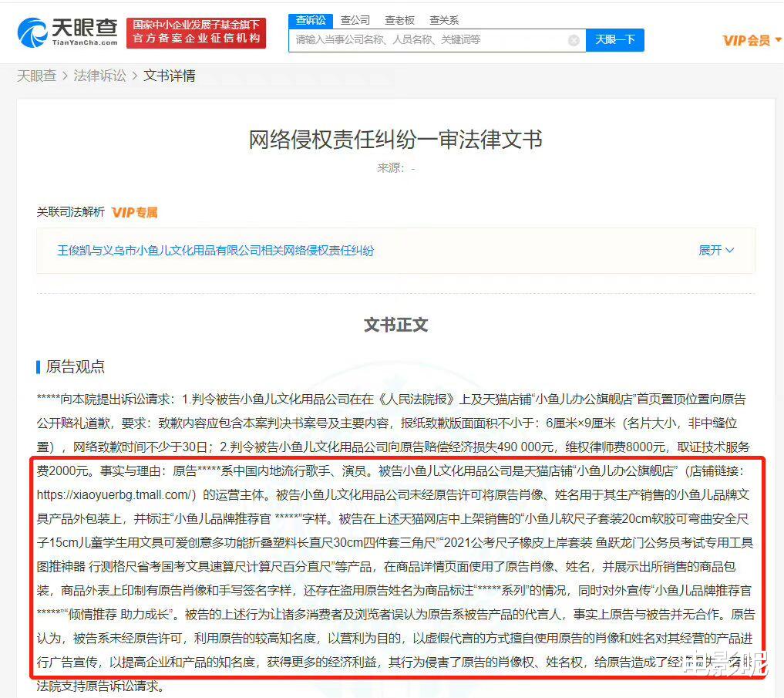This screenshot has width=784, height=698.
Task: Open 法律诉讼 breadcrumb link
Action: (x=99, y=76)
